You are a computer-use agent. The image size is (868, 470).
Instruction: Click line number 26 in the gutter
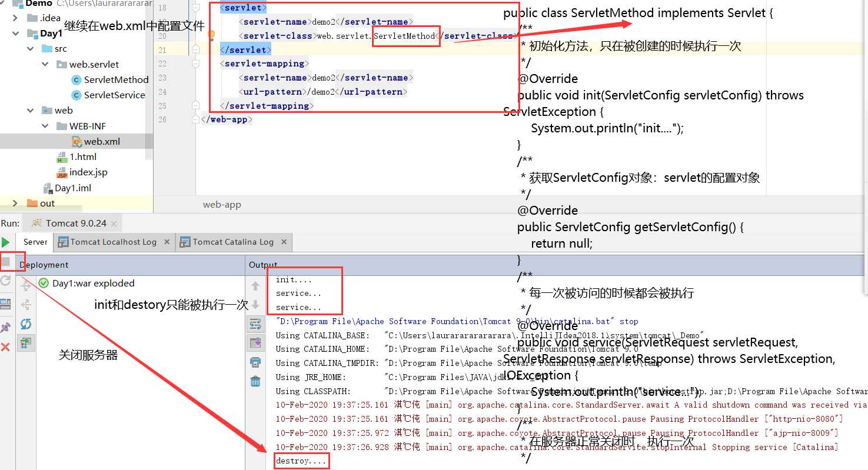pos(162,119)
